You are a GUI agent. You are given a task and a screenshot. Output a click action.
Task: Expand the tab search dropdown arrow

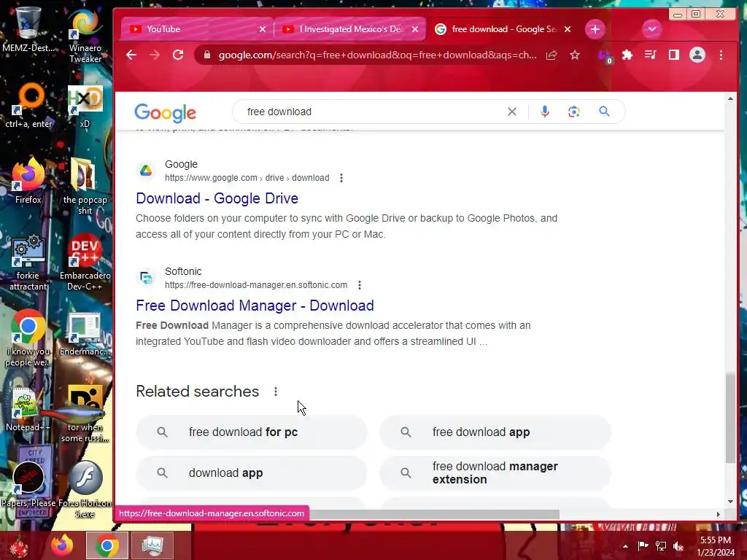651,29
